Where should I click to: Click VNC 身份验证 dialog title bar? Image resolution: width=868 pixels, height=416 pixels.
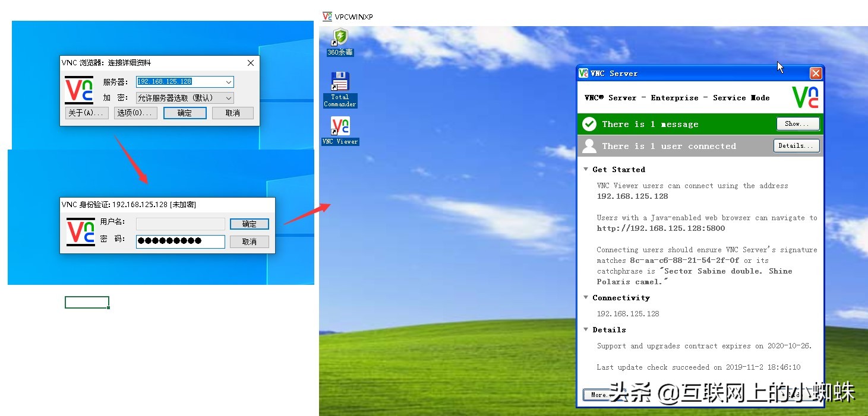point(168,205)
